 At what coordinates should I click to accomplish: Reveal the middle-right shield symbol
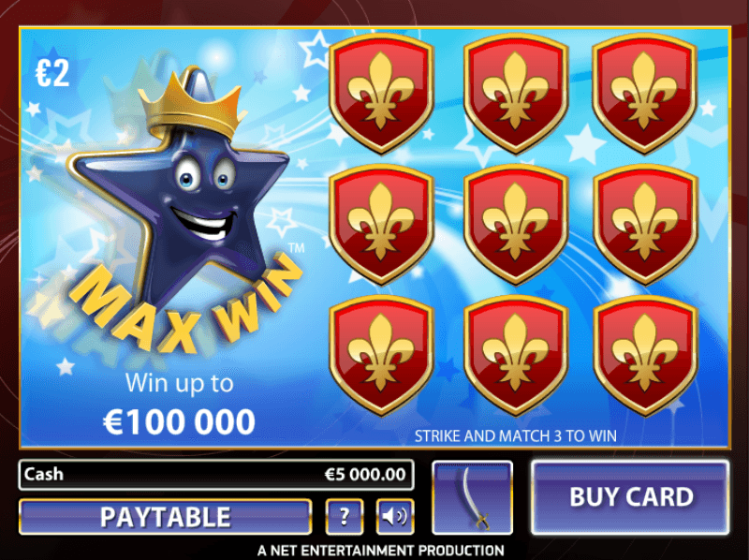coord(645,225)
